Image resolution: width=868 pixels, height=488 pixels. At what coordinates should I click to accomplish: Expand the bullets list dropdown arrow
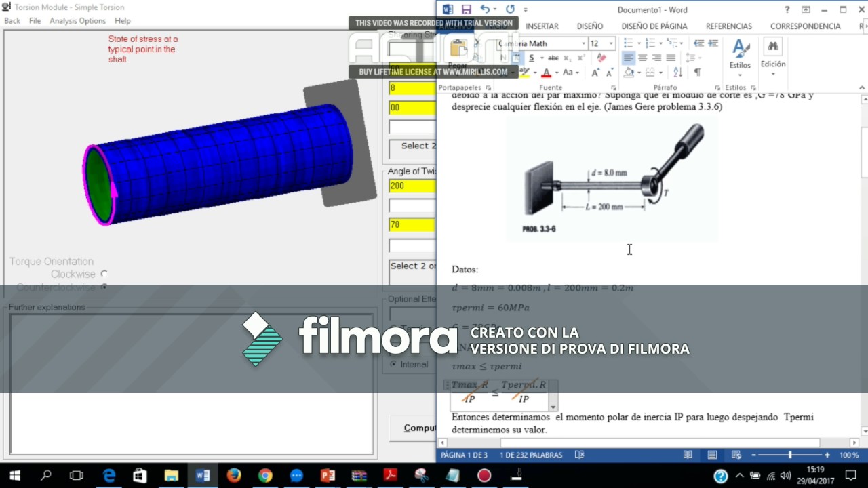coord(638,43)
